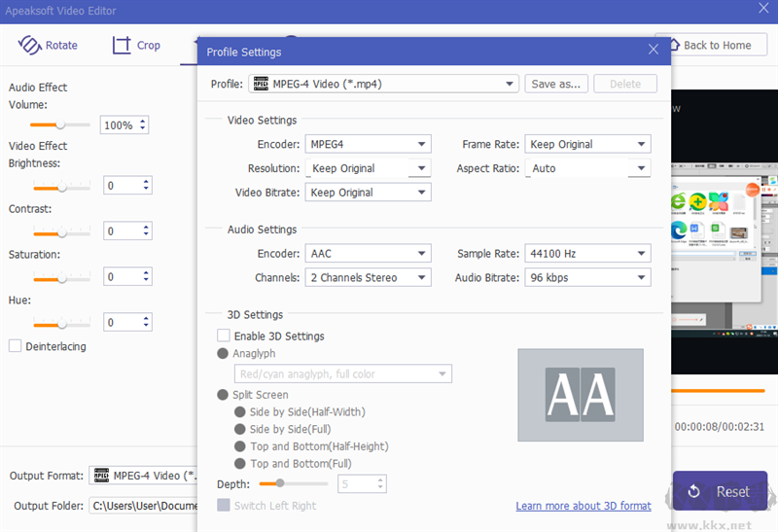Check the Enable 3D Settings box

pos(225,336)
